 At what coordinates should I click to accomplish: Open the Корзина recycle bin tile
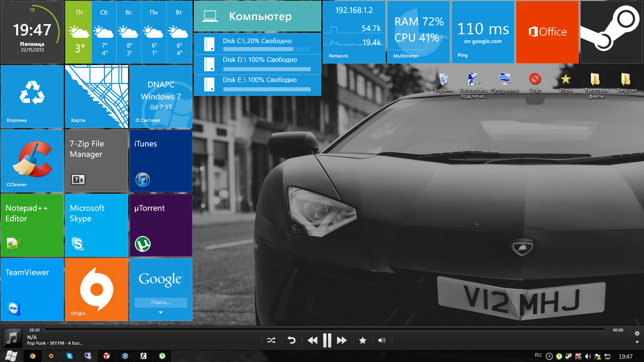coord(32,97)
